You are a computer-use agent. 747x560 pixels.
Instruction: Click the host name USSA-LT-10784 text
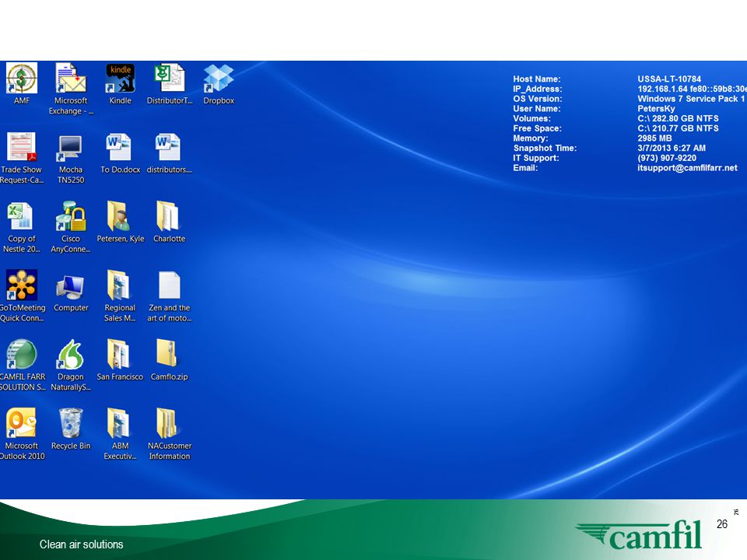coord(669,79)
